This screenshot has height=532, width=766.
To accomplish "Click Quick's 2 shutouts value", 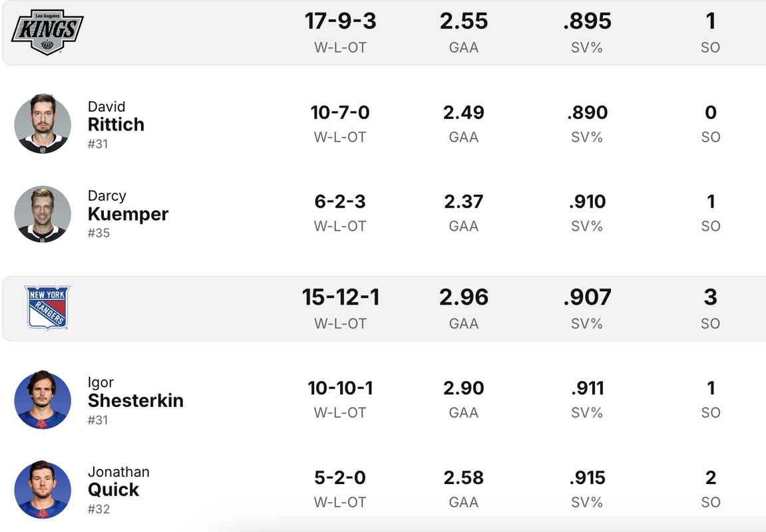I will [x=711, y=478].
